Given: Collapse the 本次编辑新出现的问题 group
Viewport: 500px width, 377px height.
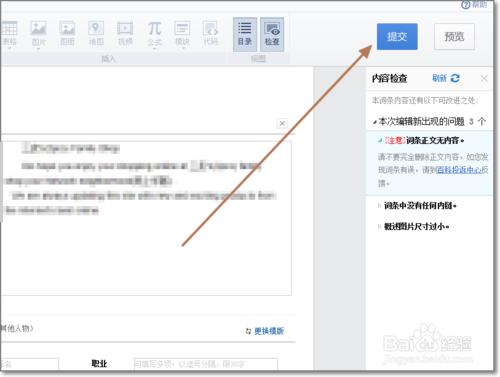Looking at the screenshot, I should point(375,122).
